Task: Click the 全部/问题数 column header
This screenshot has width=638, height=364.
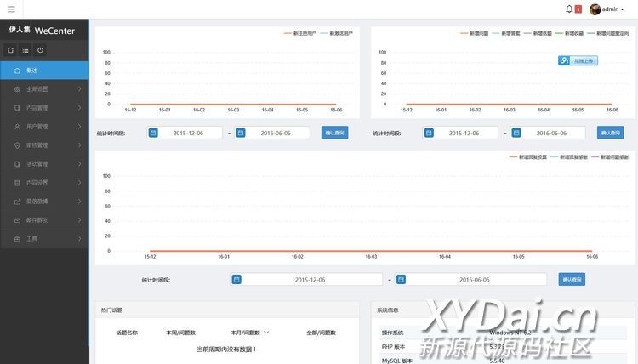Action: click(321, 333)
